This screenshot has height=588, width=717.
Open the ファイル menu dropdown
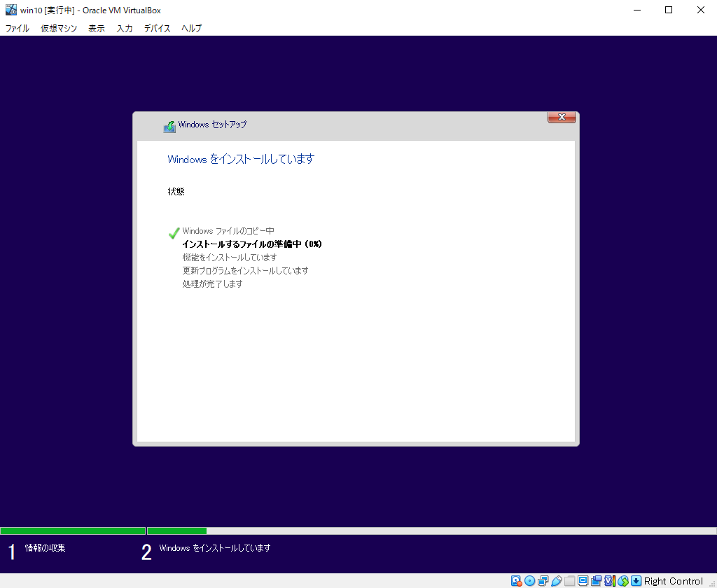tap(17, 29)
